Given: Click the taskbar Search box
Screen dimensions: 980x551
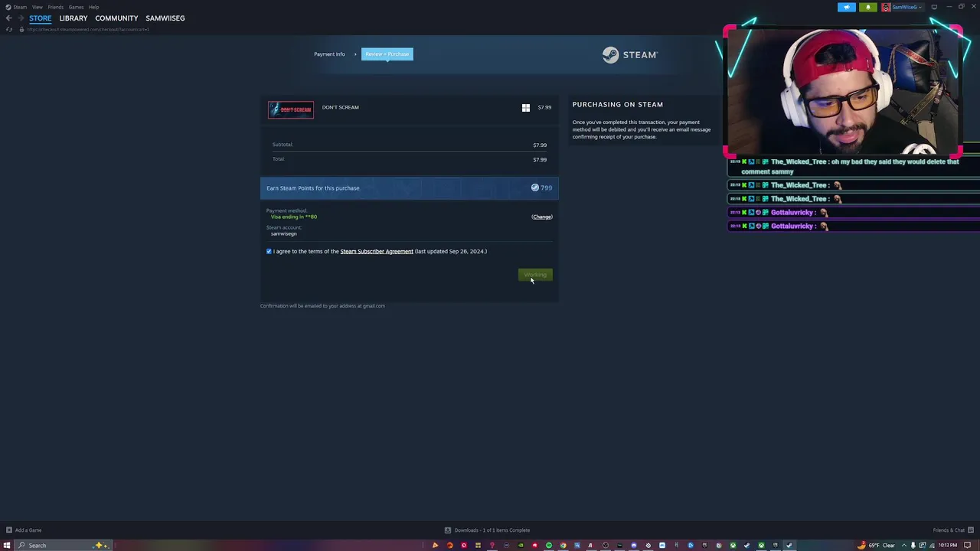Looking at the screenshot, I should coord(65,545).
